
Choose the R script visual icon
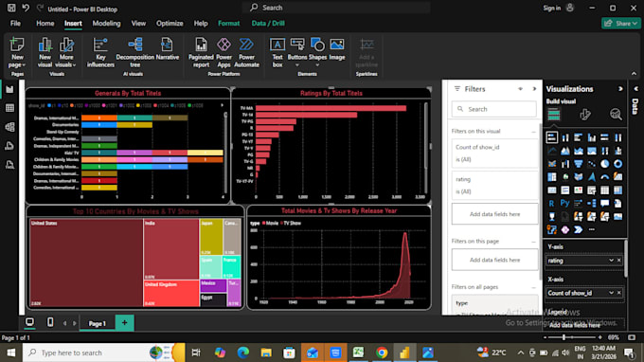551,203
